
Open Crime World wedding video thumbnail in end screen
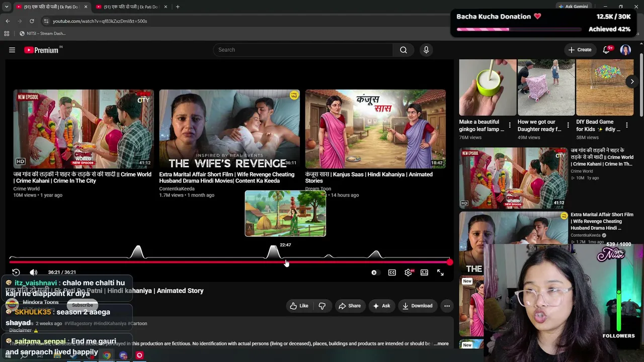pyautogui.click(x=84, y=129)
